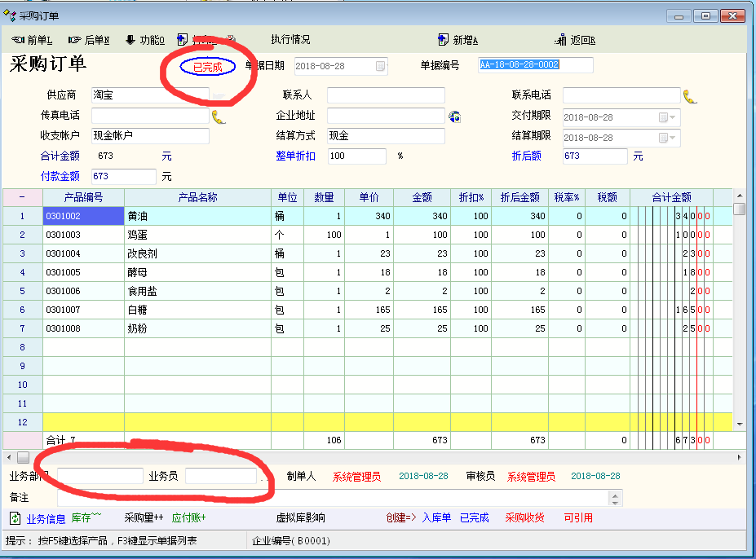Click the 入库单 link
The image size is (756, 559).
coord(435,517)
